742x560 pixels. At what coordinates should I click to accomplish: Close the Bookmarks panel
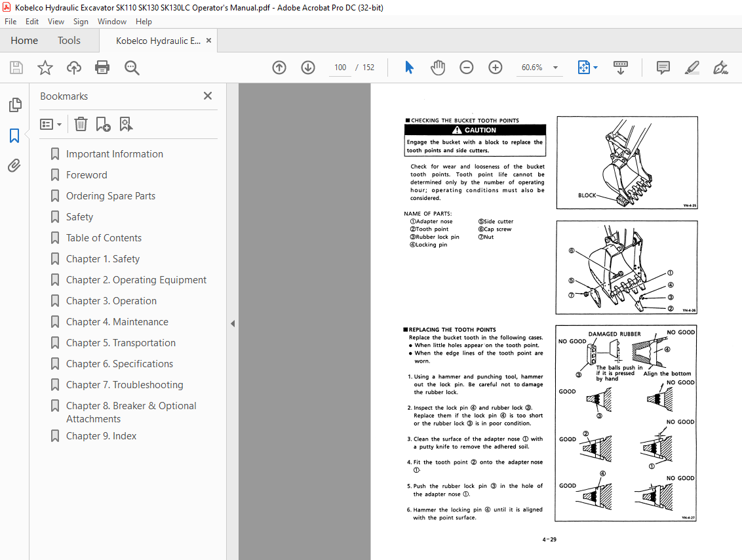click(207, 96)
